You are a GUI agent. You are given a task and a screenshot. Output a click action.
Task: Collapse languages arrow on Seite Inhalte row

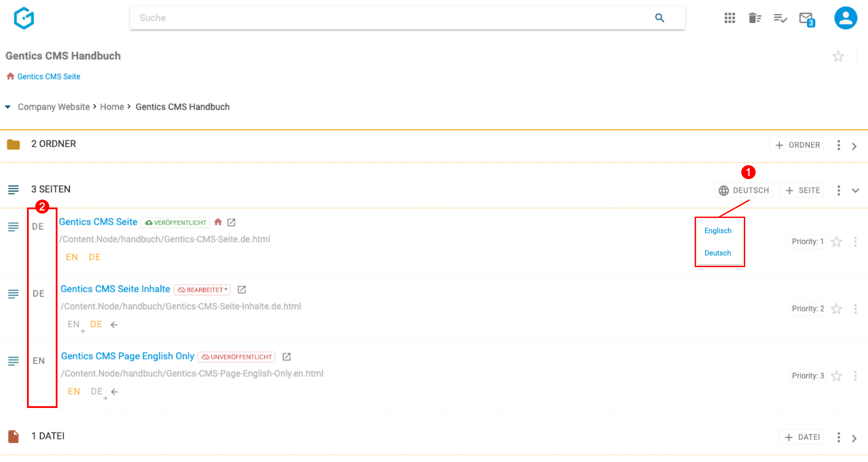tap(114, 325)
